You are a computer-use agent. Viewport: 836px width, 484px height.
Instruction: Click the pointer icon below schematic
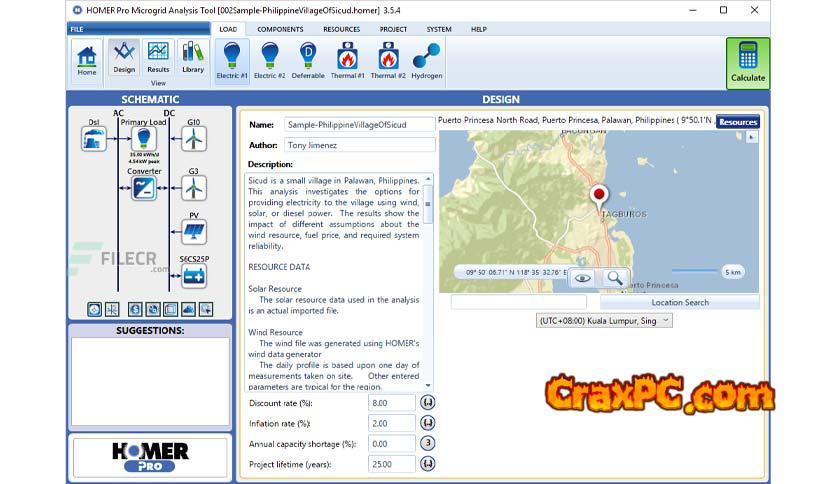206,309
